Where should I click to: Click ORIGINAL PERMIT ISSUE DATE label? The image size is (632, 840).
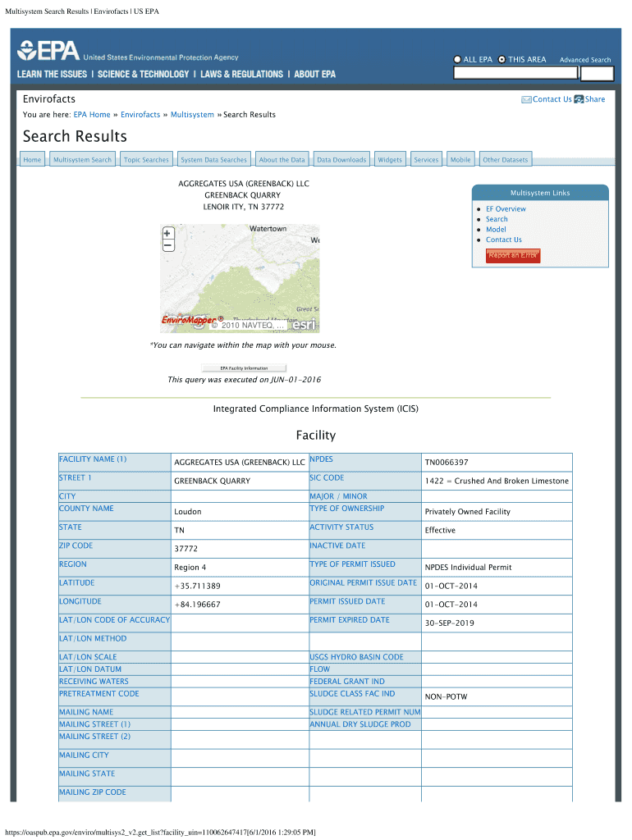(363, 583)
